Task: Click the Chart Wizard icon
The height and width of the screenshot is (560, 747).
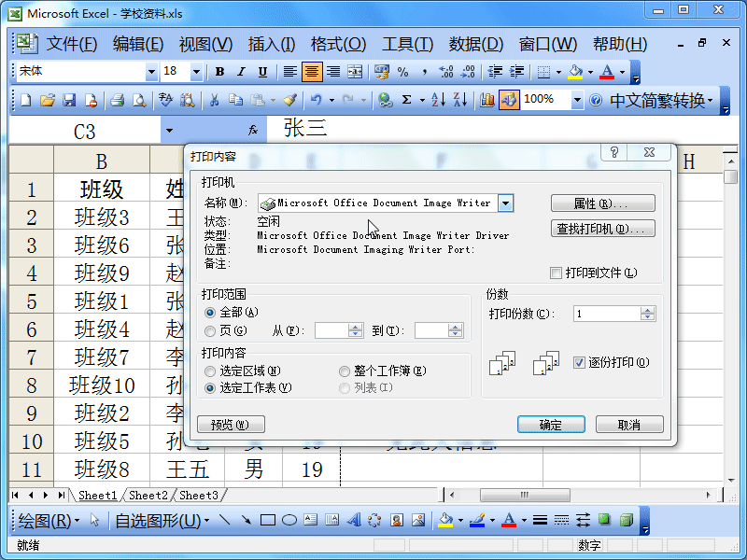Action: 486,100
